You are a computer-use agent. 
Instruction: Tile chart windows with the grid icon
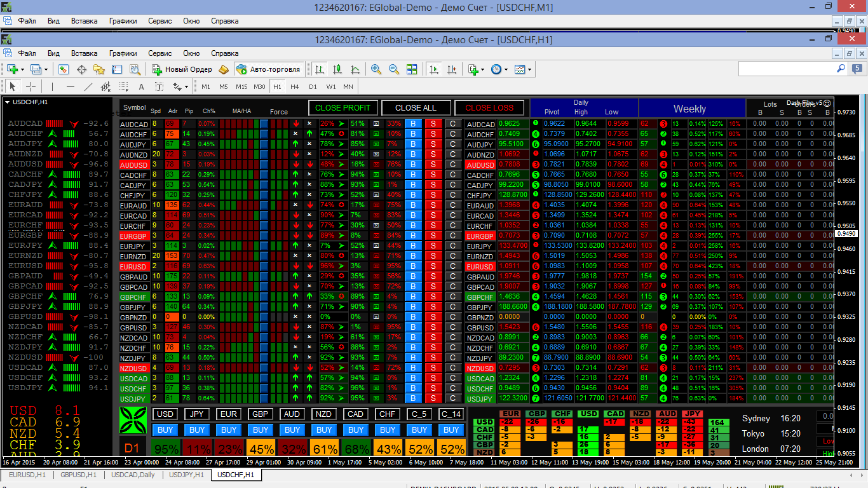coord(412,69)
